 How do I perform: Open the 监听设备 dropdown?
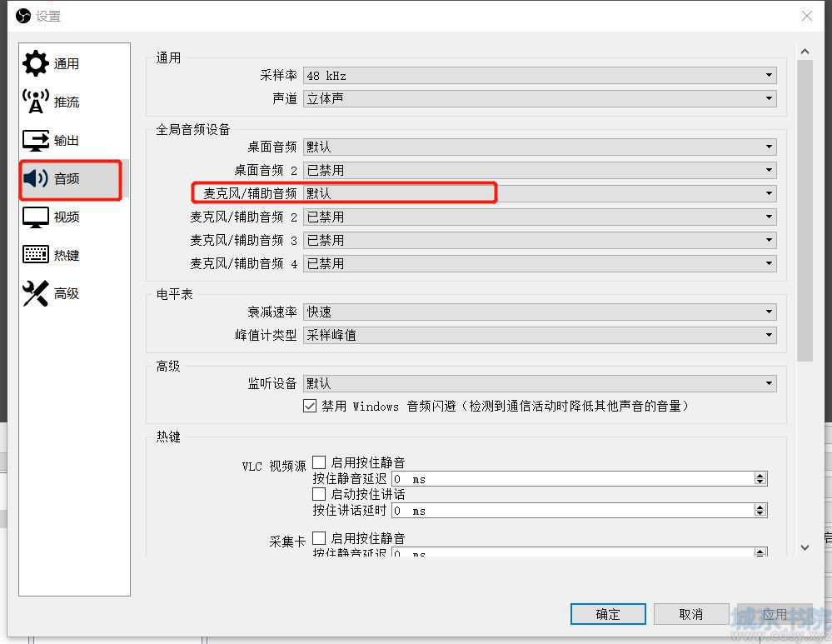[x=540, y=383]
